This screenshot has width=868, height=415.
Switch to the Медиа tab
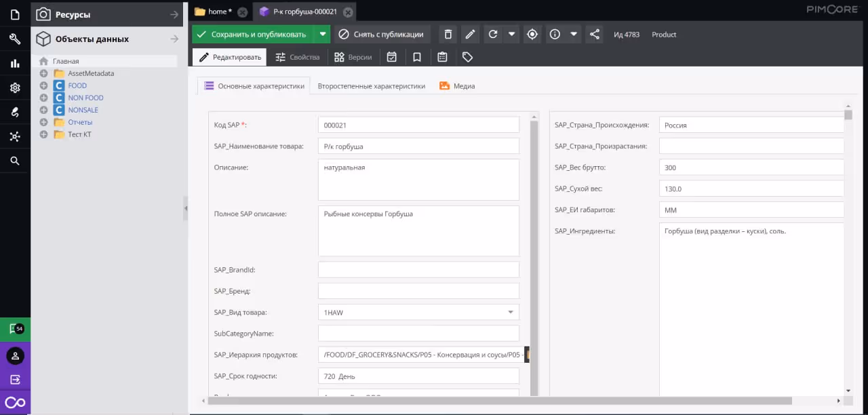pyautogui.click(x=457, y=86)
